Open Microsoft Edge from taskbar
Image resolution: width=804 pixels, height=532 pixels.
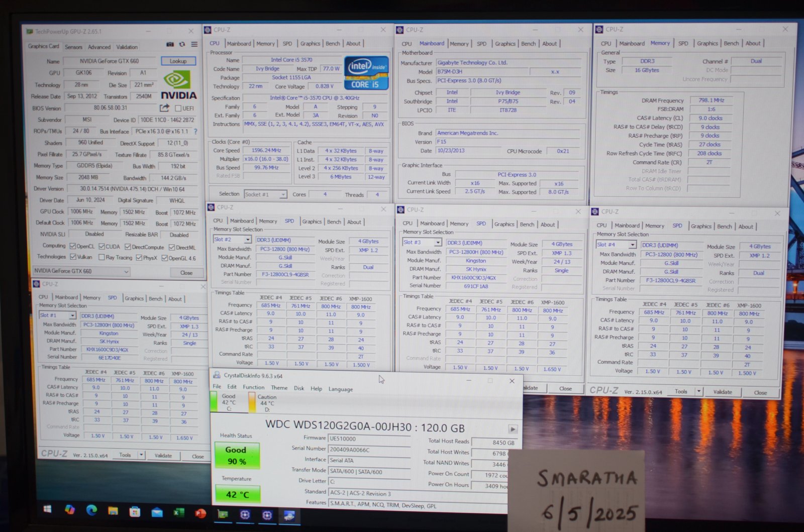91,510
